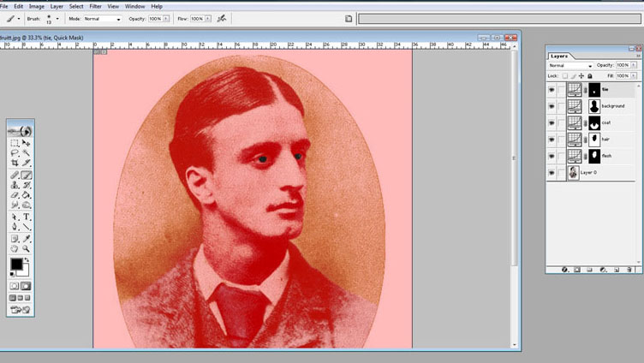Switch to the Layers panel tab

click(558, 56)
